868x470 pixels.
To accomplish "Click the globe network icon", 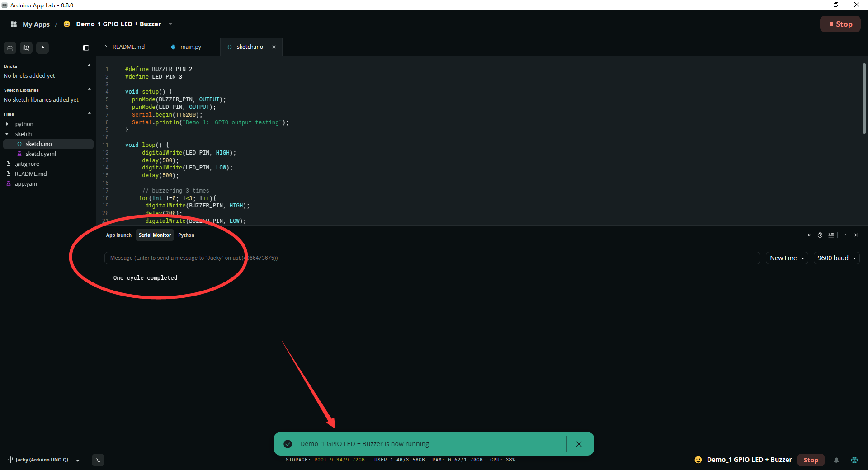I will click(854, 460).
